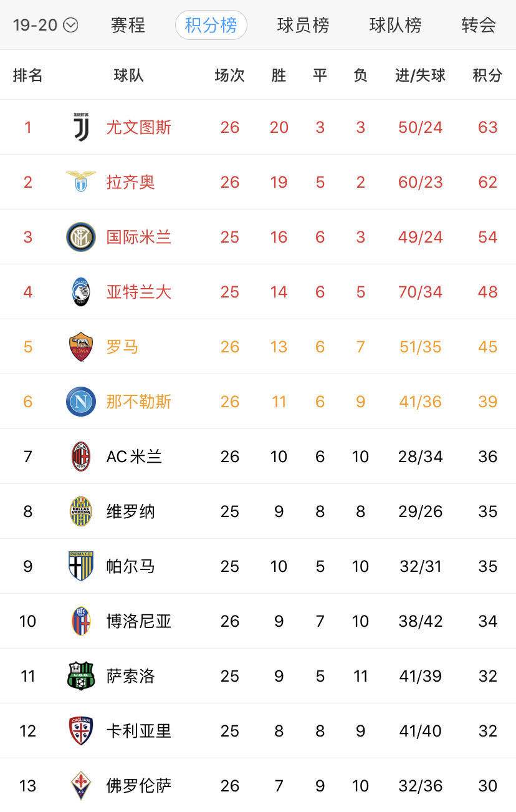Open the 尤文图斯 team name link

(139, 127)
